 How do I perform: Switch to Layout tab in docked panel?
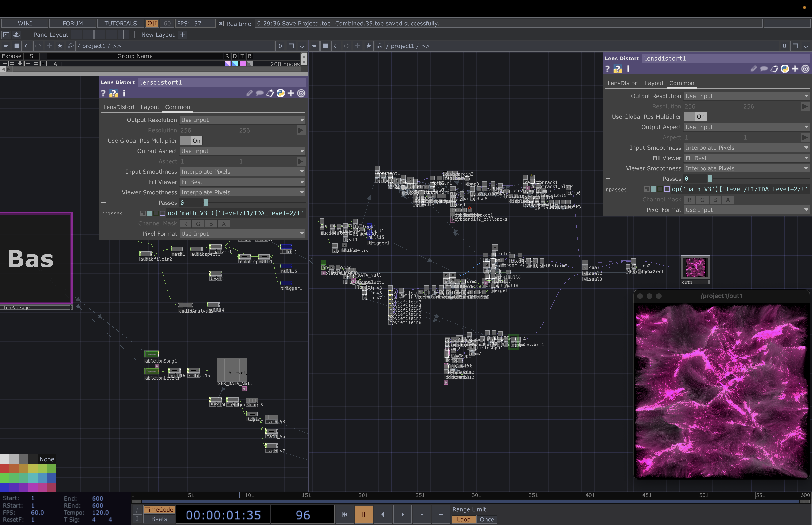654,83
